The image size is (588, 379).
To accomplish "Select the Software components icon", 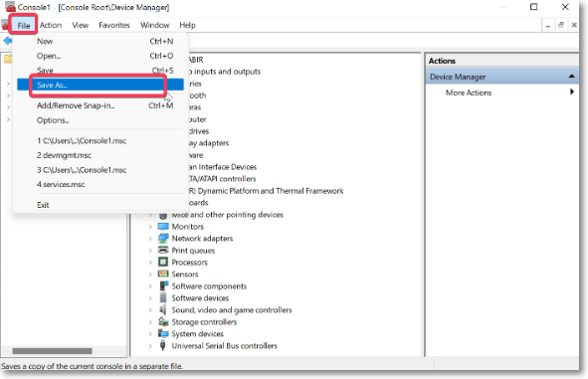I will click(x=164, y=285).
